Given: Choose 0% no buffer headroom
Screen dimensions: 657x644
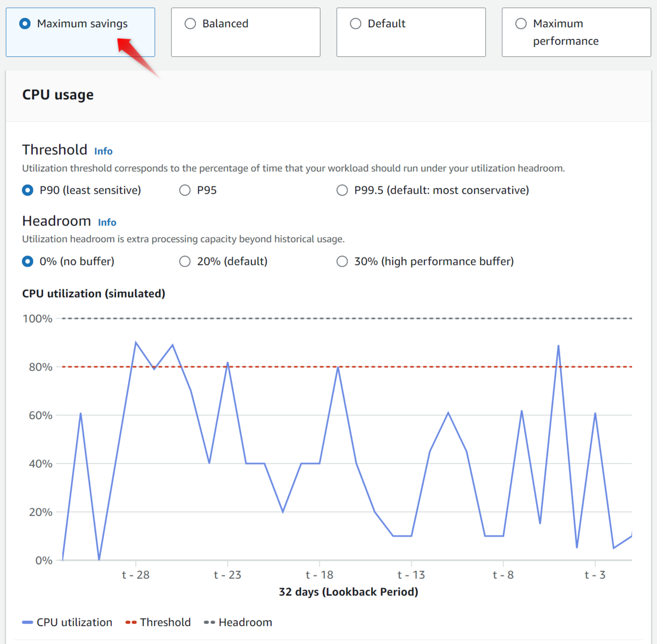Looking at the screenshot, I should tap(27, 261).
